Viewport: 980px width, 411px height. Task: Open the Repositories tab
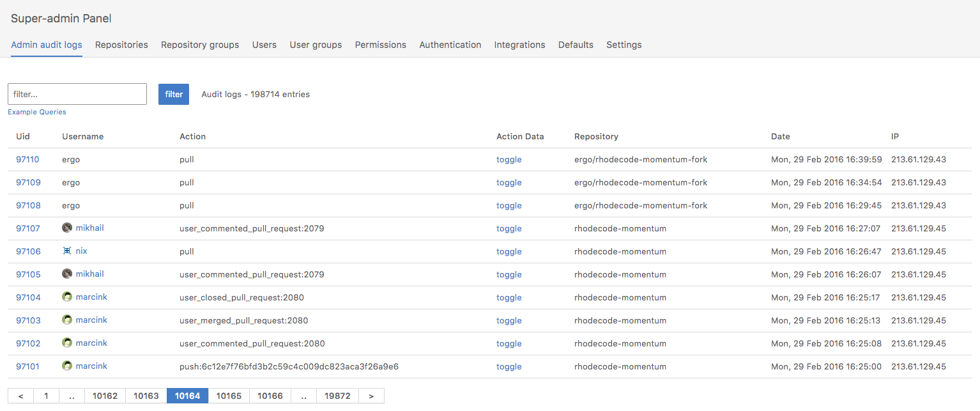tap(121, 45)
